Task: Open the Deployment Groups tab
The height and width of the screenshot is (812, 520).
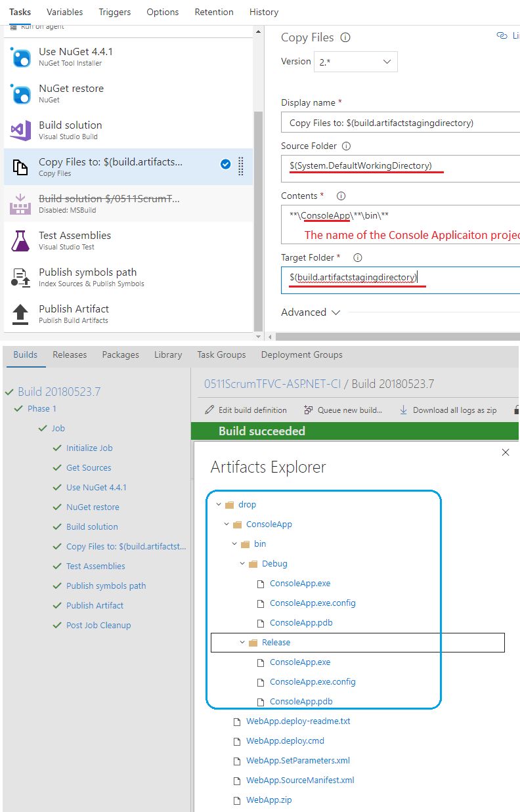Action: click(x=302, y=354)
